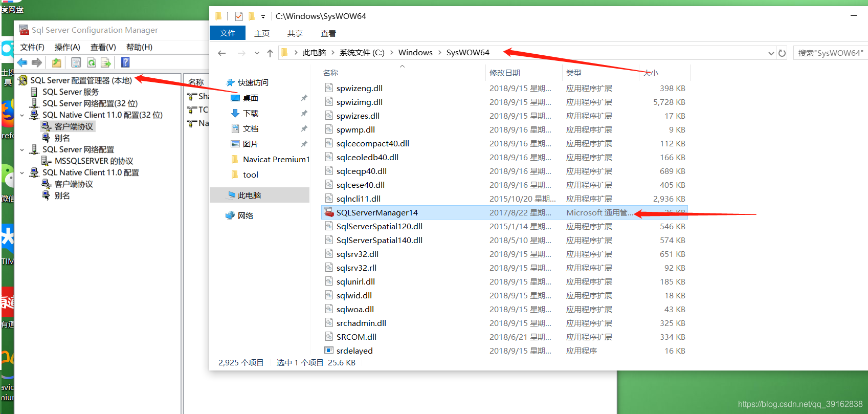868x414 pixels.
Task: Collapse SQL Native Client 11.0 配置(32 位) node
Action: pos(22,115)
